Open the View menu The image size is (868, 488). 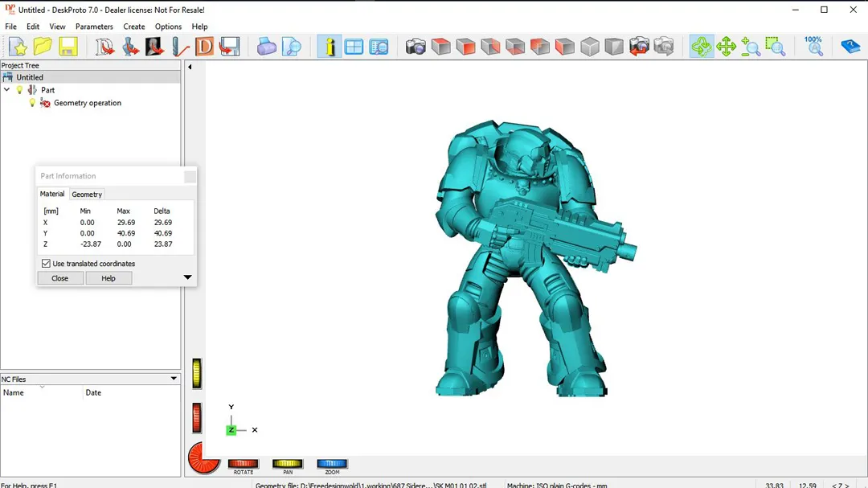57,27
